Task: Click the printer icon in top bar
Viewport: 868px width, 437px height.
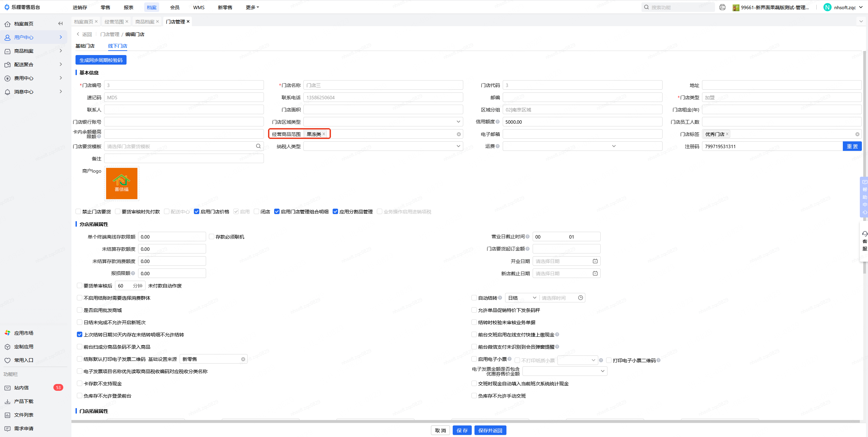Action: pyautogui.click(x=722, y=7)
